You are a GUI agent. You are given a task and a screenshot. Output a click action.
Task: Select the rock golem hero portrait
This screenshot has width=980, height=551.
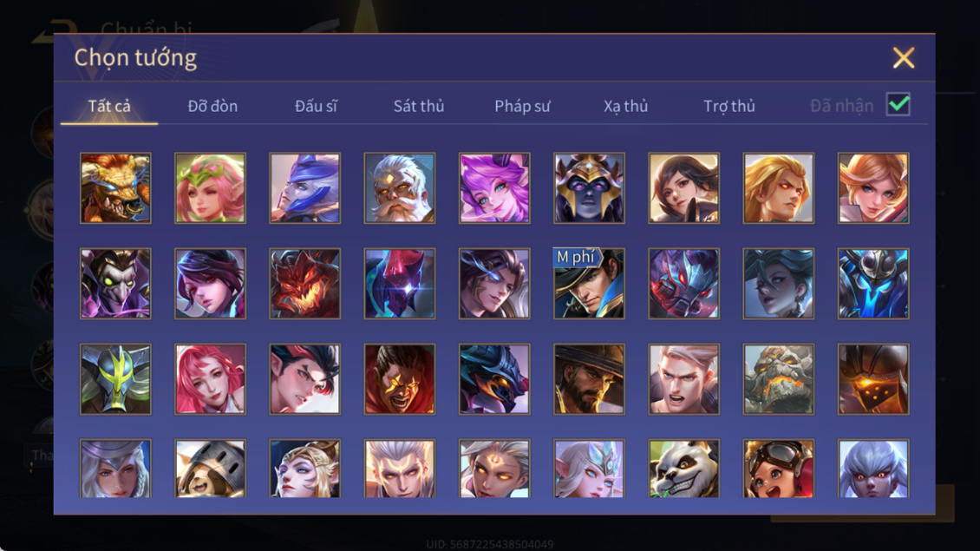(778, 379)
